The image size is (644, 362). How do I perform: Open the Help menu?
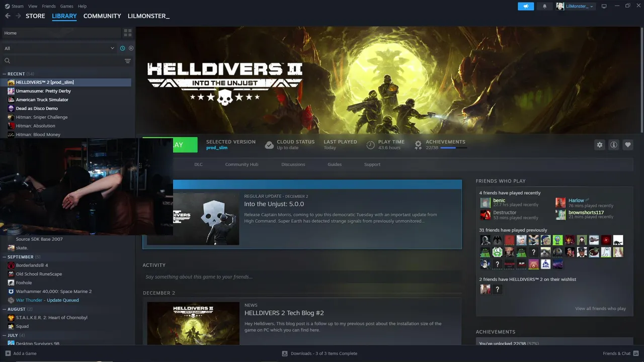(82, 6)
